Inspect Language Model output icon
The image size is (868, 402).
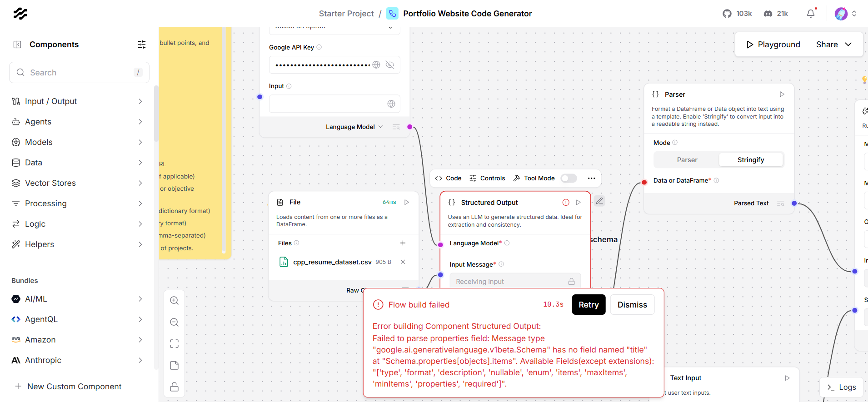tap(396, 127)
